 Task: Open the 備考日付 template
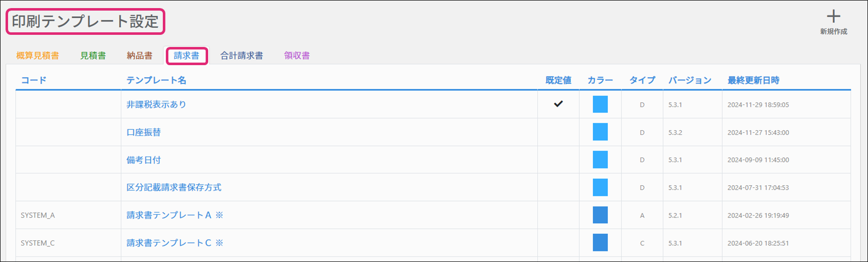coord(144,160)
